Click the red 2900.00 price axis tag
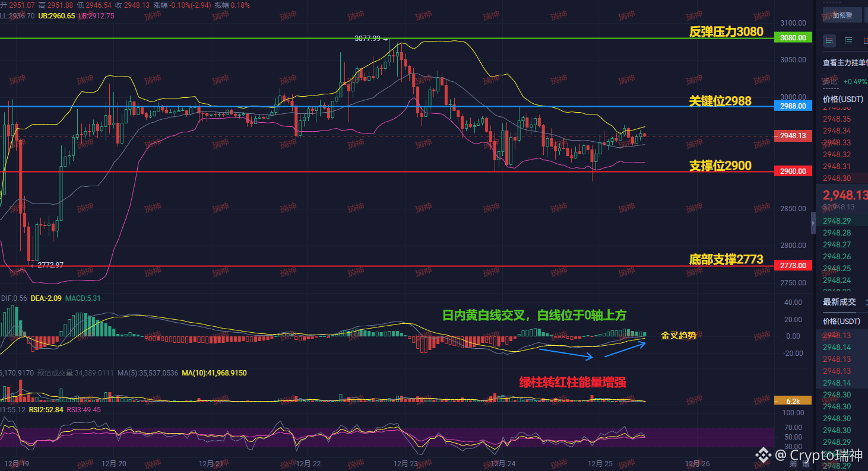This screenshot has width=868, height=471. click(794, 171)
